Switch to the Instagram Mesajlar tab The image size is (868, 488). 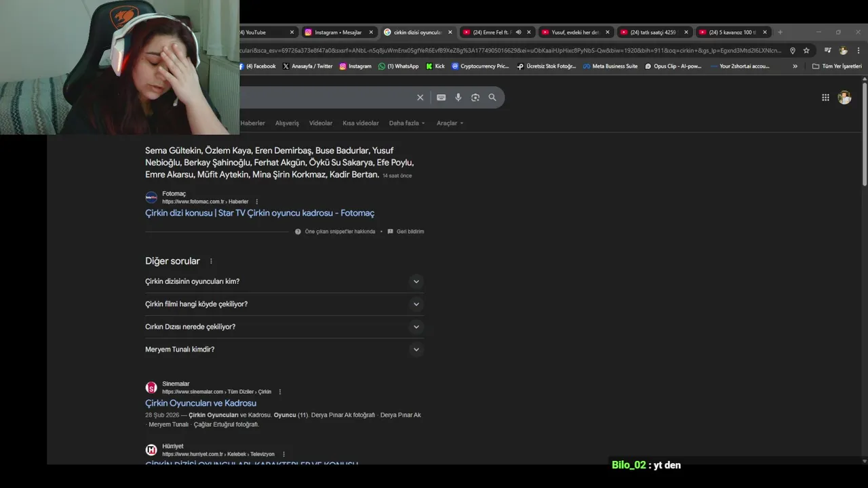click(x=338, y=32)
